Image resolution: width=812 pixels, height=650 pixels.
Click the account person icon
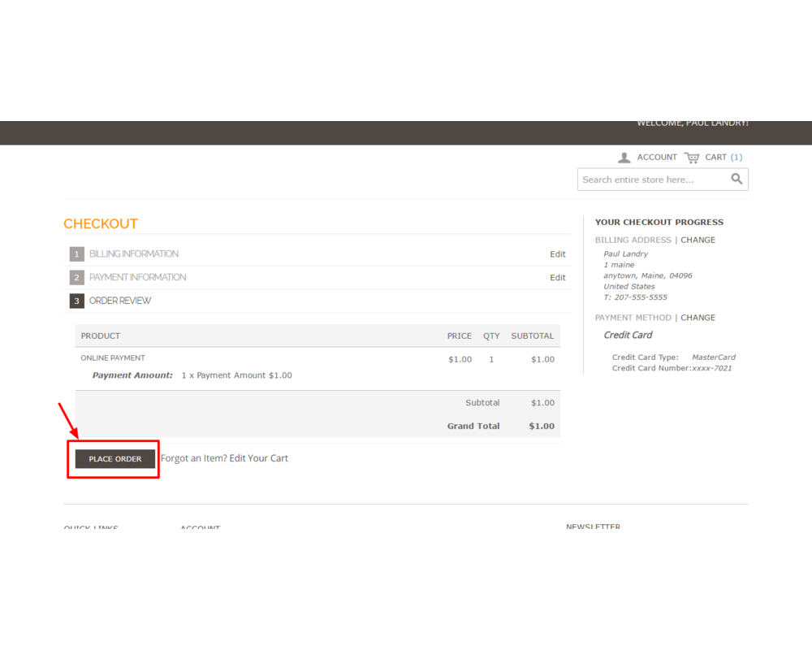tap(624, 158)
